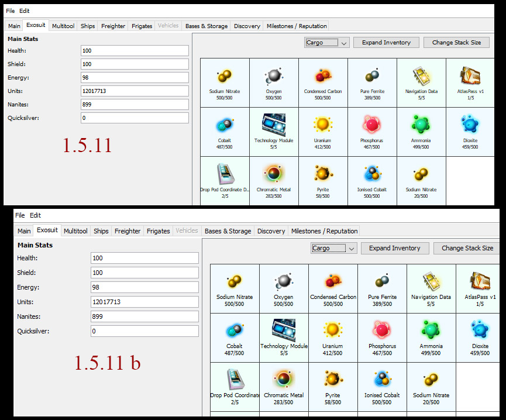The width and height of the screenshot is (506, 420).
Task: Select Sodium Nitrate 500/500 icon in top window
Action: pyautogui.click(x=225, y=76)
